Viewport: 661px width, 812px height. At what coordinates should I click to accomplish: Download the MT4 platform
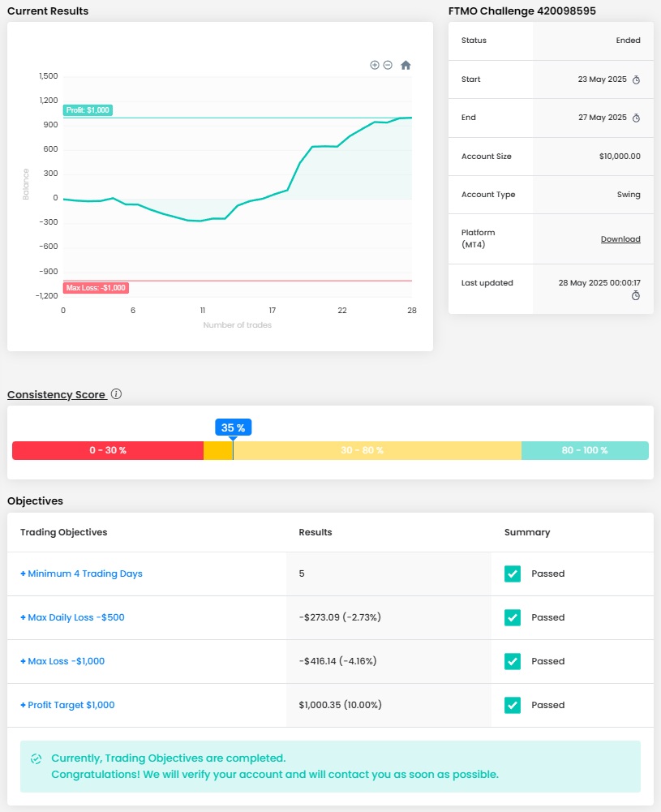tap(620, 238)
